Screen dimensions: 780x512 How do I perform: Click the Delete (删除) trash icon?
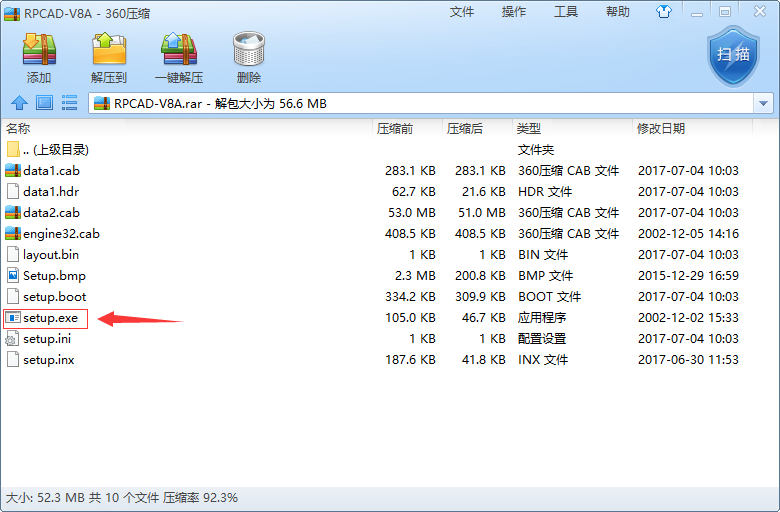(x=249, y=56)
